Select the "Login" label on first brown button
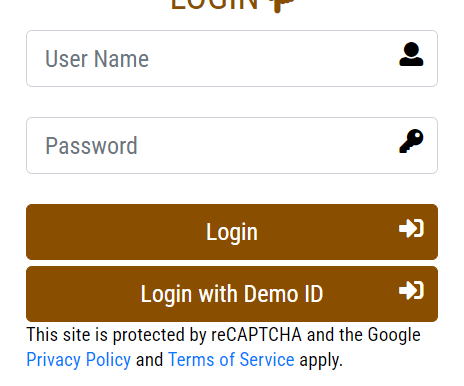 232,232
